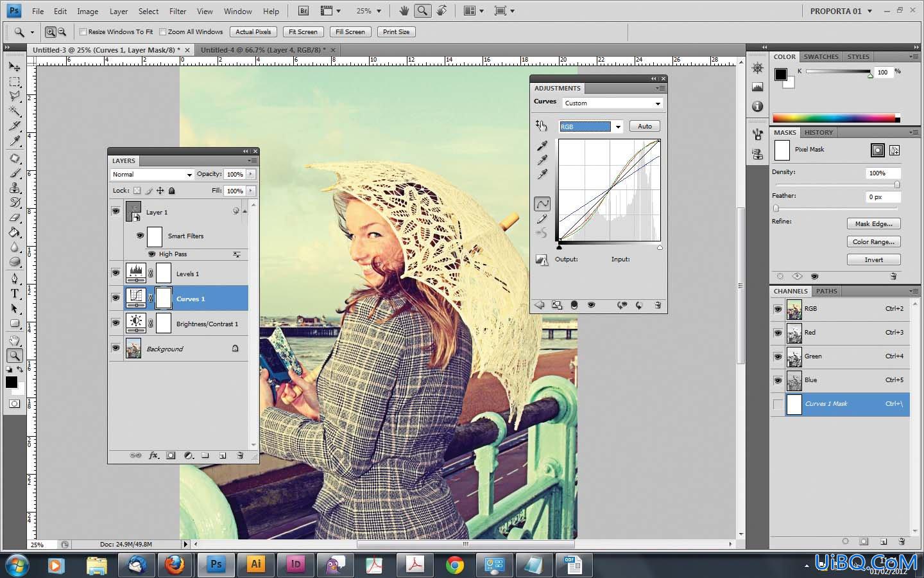This screenshot has height=578, width=924.
Task: Select the Hand tool in toolbox
Action: [x=14, y=340]
